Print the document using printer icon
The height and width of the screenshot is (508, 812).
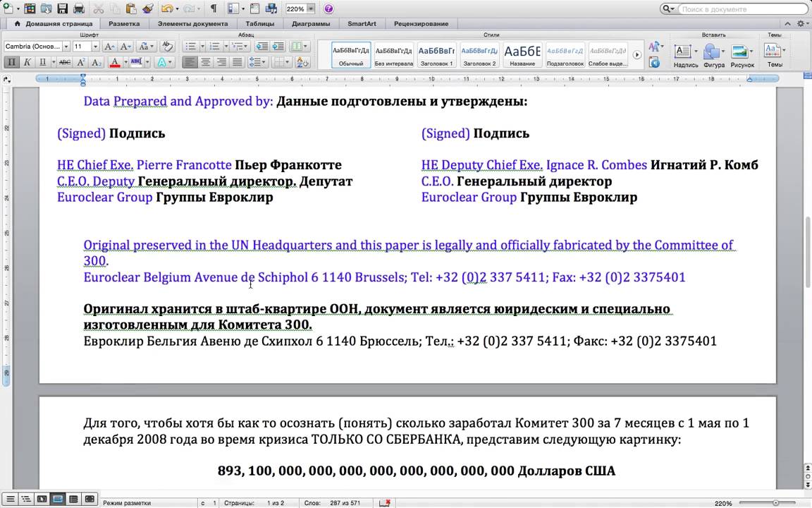(79, 8)
